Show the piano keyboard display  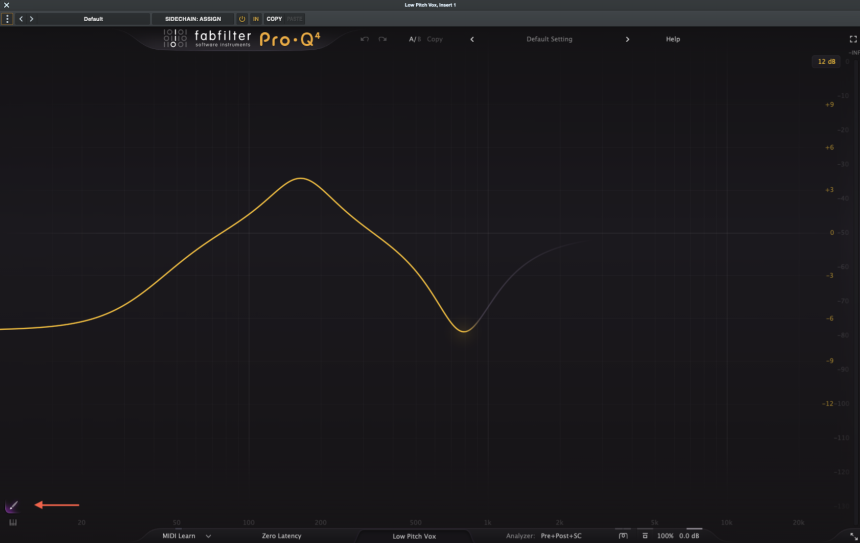[13, 523]
